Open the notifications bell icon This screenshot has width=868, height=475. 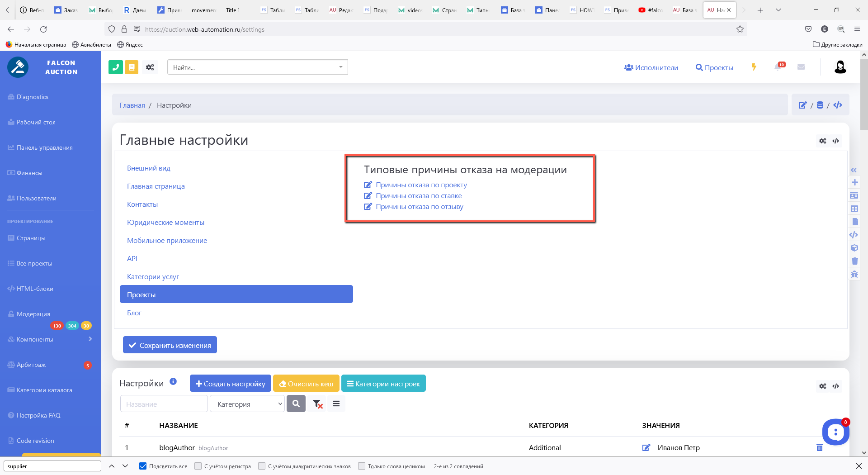[778, 67]
